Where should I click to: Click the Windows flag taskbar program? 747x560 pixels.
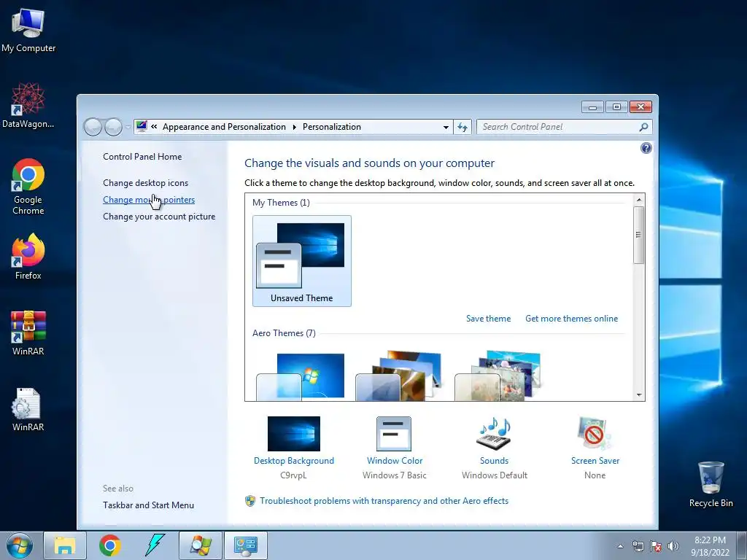click(200, 545)
